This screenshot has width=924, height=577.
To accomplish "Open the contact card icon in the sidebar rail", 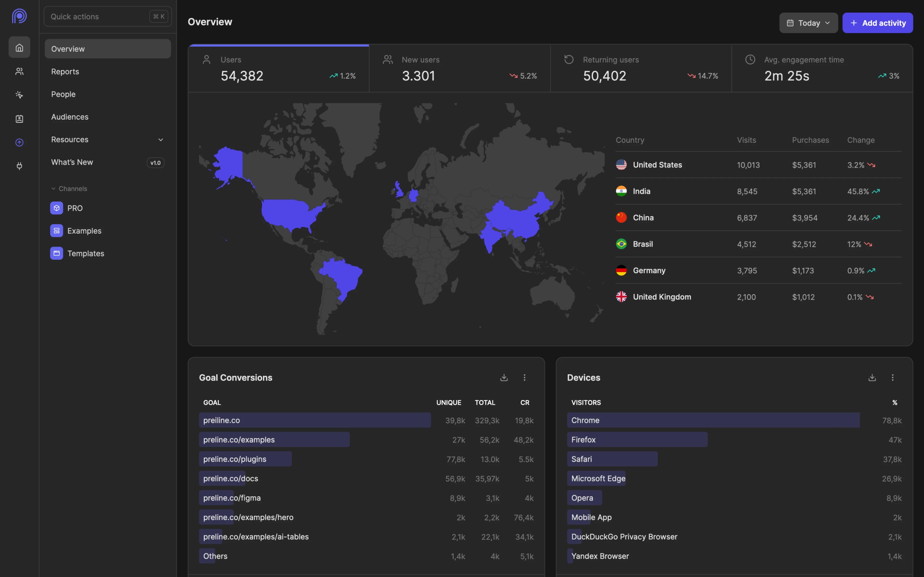I will 19,119.
